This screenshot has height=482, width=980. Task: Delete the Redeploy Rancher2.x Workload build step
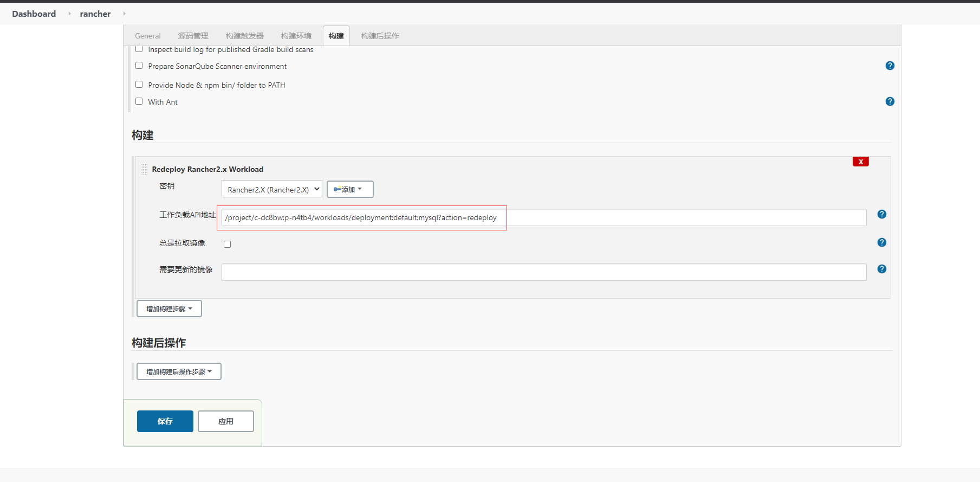pos(860,162)
